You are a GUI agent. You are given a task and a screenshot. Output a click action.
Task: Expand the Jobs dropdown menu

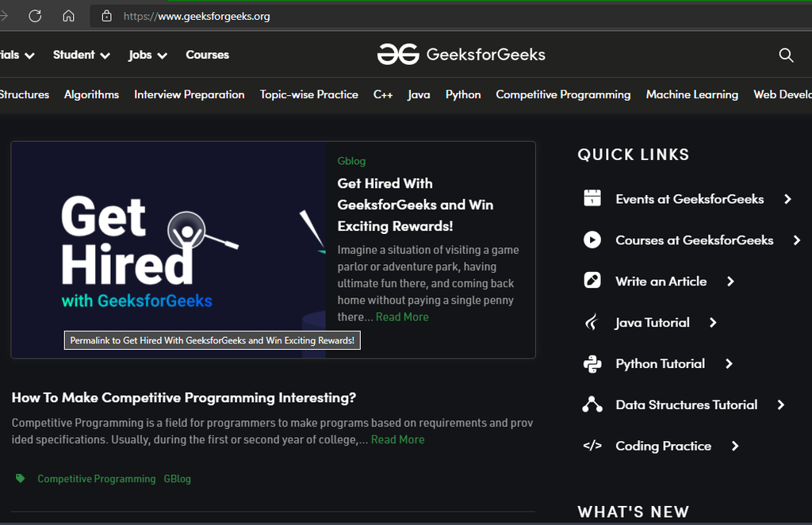pyautogui.click(x=147, y=55)
